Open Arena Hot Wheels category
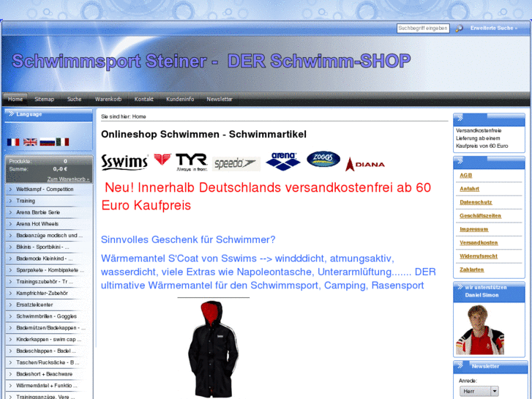This screenshot has width=532, height=399. coord(49,224)
